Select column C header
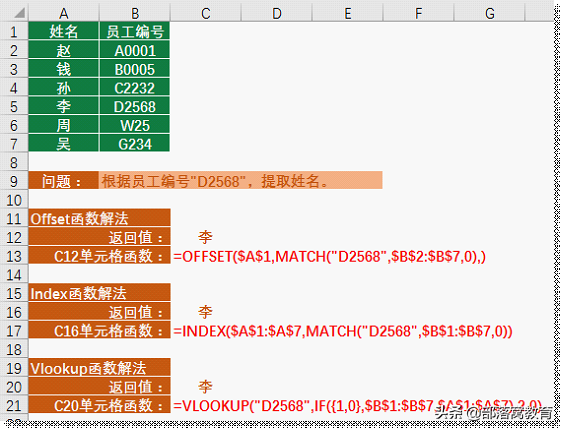The width and height of the screenshot is (565, 432). point(205,14)
